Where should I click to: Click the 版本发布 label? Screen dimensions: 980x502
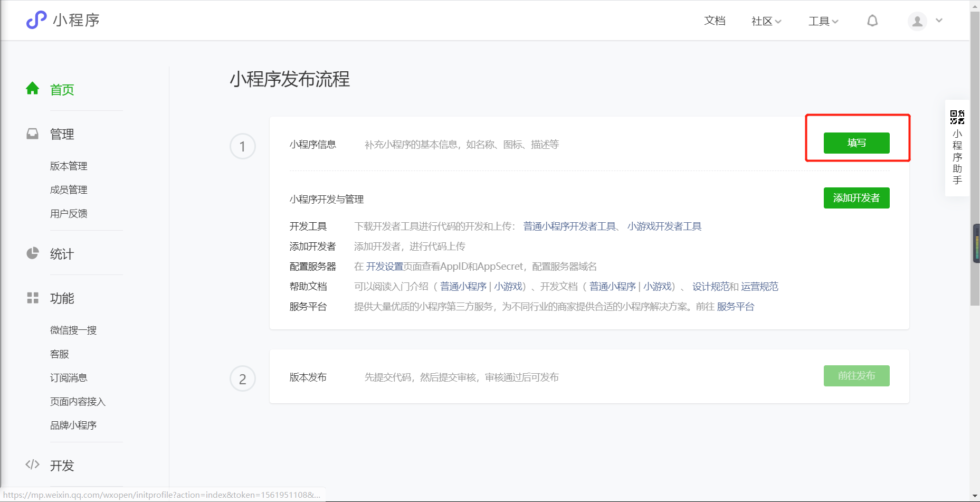pos(308,377)
